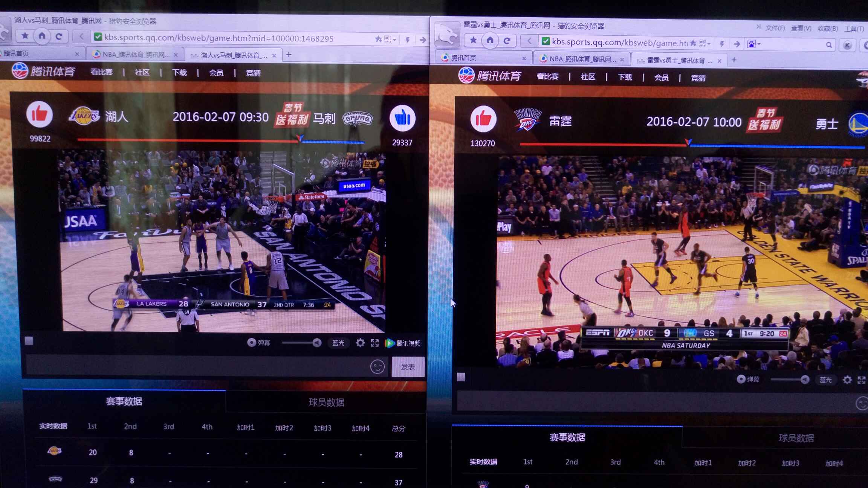The width and height of the screenshot is (868, 488).
Task: Click the red Lakers thumbs-up vote icon
Action: (x=39, y=114)
